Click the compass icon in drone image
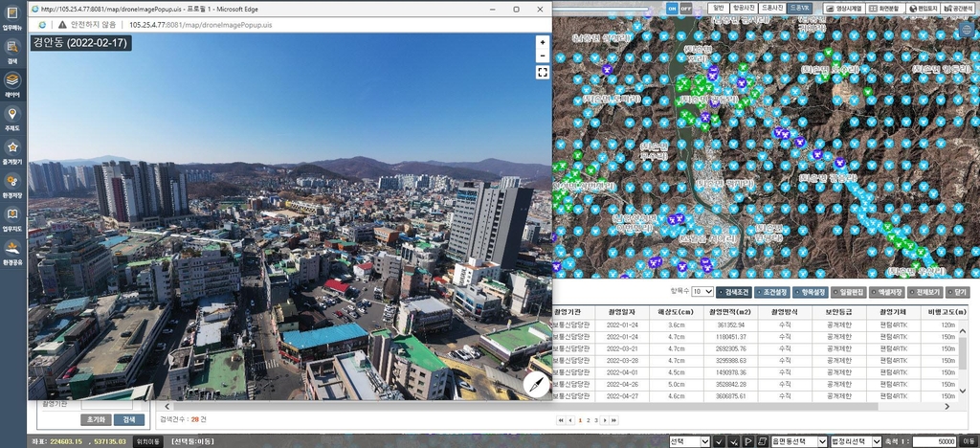Screen dimensions: 980x448 click(x=536, y=385)
